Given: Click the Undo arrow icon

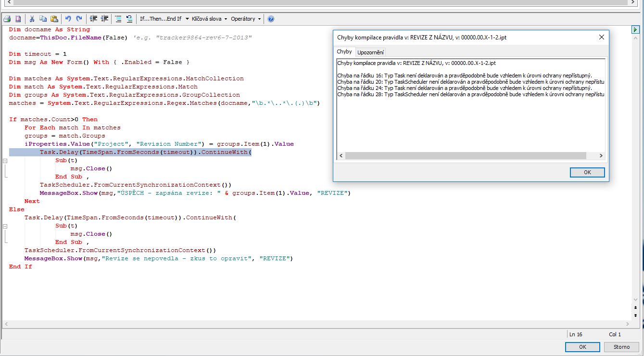Looking at the screenshot, I should click(68, 19).
